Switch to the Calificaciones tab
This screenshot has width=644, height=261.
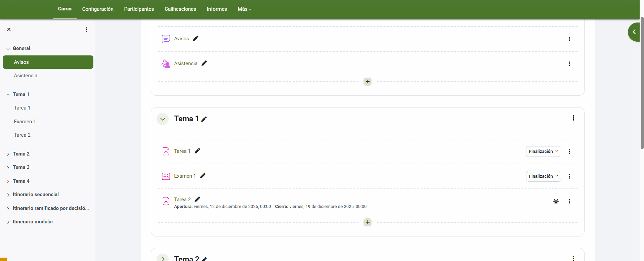180,9
